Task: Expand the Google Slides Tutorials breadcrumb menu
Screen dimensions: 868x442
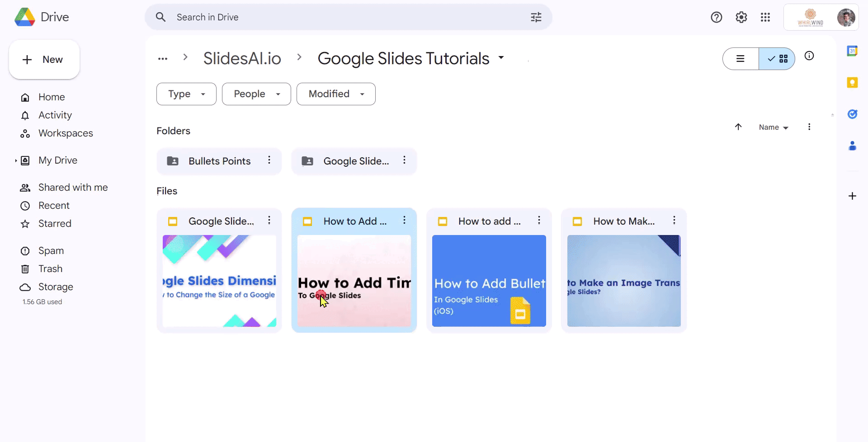Action: [x=500, y=58]
